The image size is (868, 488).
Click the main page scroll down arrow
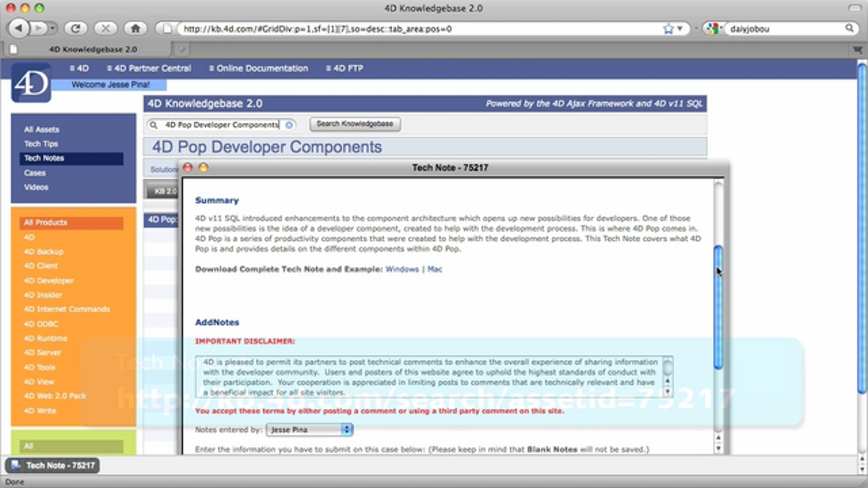coord(862,469)
